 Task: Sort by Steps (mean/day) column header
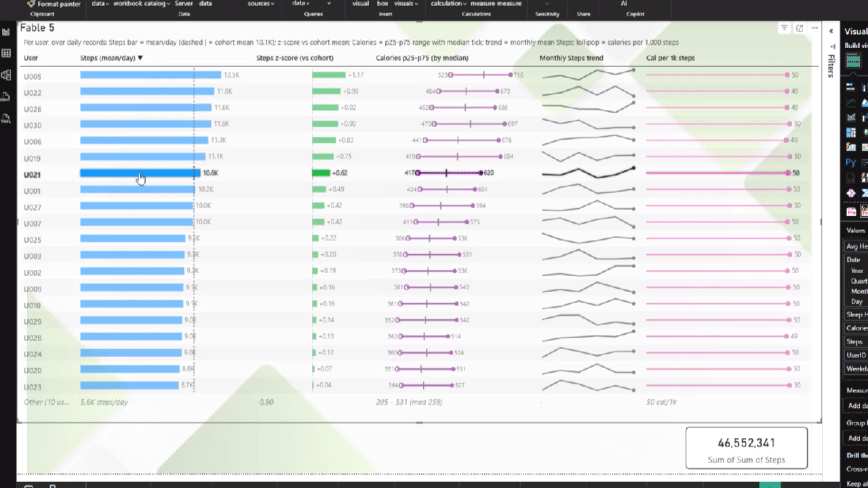[111, 58]
